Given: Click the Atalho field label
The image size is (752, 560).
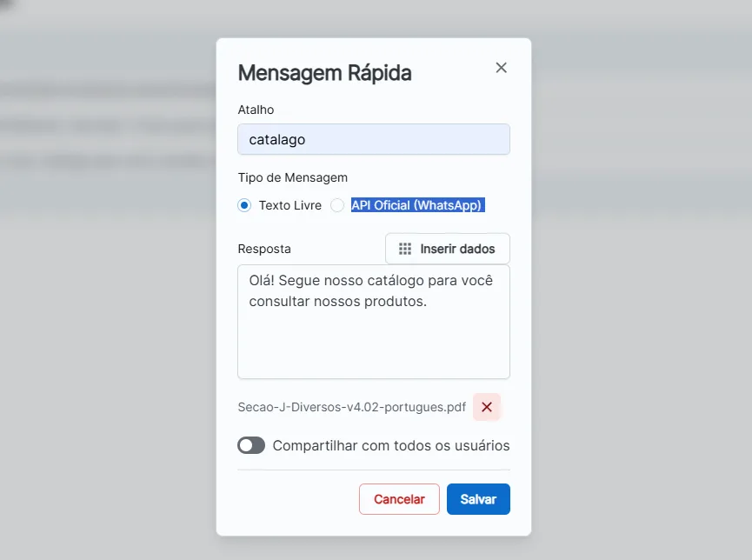Looking at the screenshot, I should tap(256, 110).
